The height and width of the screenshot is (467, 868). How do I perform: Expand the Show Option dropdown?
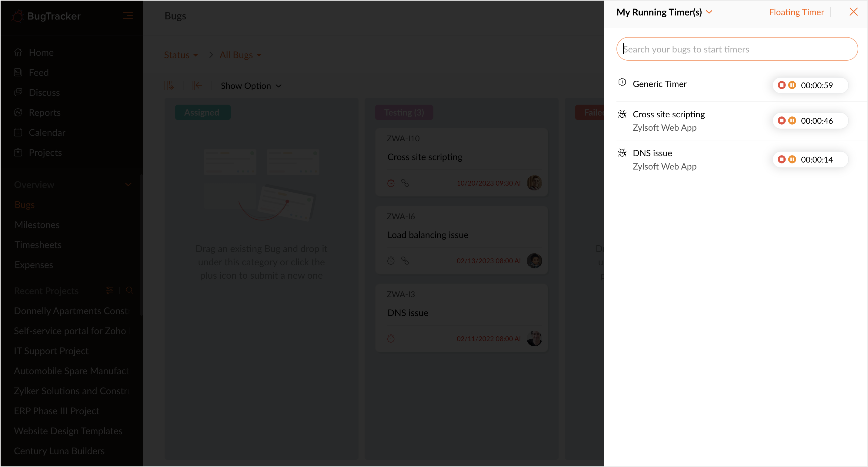pos(251,86)
